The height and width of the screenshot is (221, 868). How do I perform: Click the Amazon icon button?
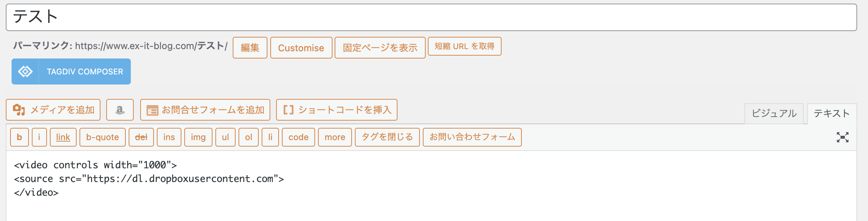tap(120, 110)
